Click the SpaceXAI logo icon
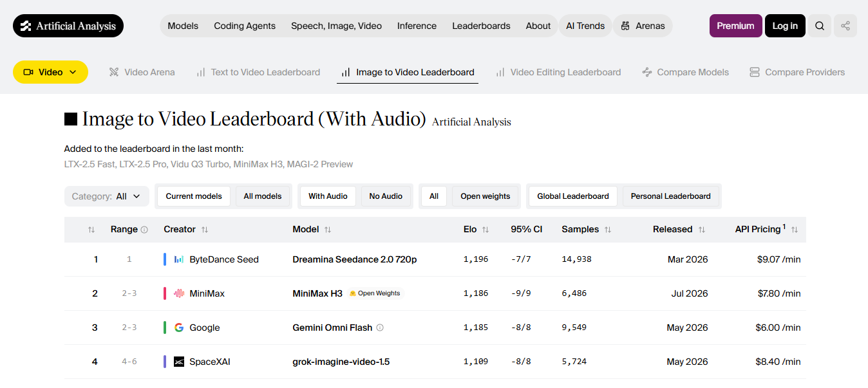Screen dimensions: 868x388 click(179, 362)
